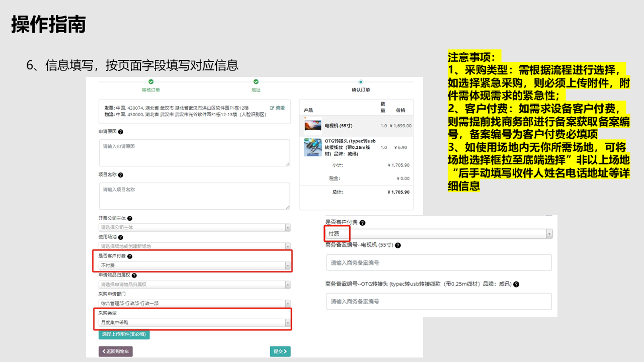This screenshot has width=644, height=362.
Task: Go to the 地址 step
Action: pos(256,90)
